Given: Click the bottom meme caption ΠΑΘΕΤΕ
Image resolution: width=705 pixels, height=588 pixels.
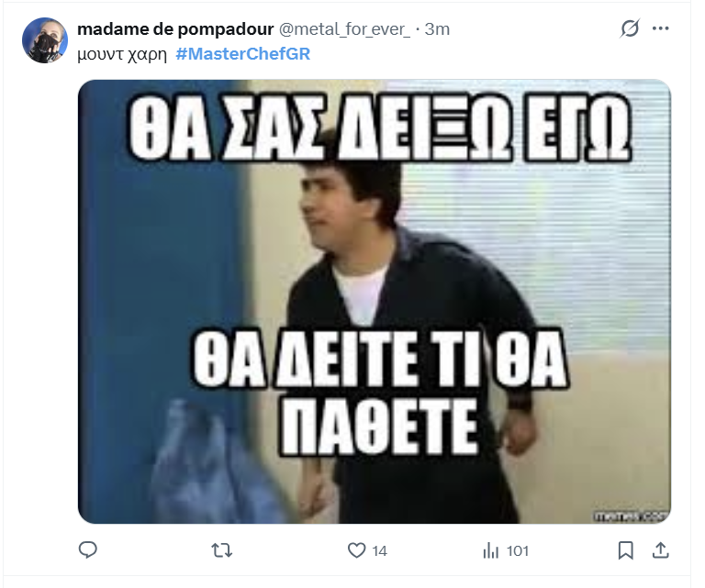Looking at the screenshot, I should click(378, 426).
